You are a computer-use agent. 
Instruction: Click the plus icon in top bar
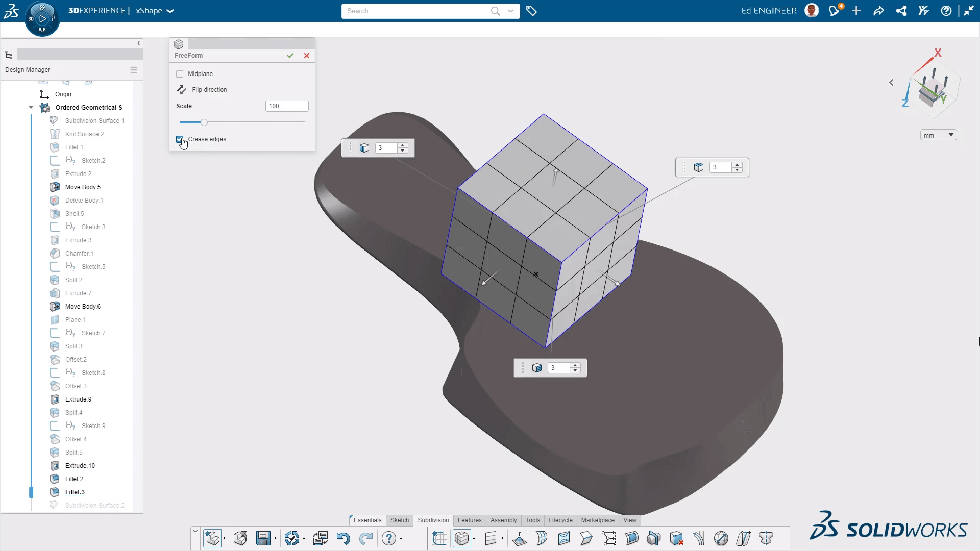click(x=856, y=11)
